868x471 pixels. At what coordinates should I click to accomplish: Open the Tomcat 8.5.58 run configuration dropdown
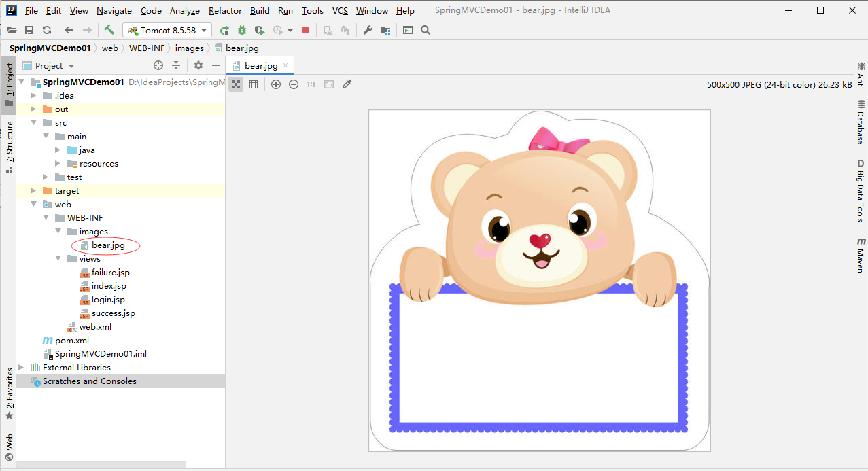(167, 30)
